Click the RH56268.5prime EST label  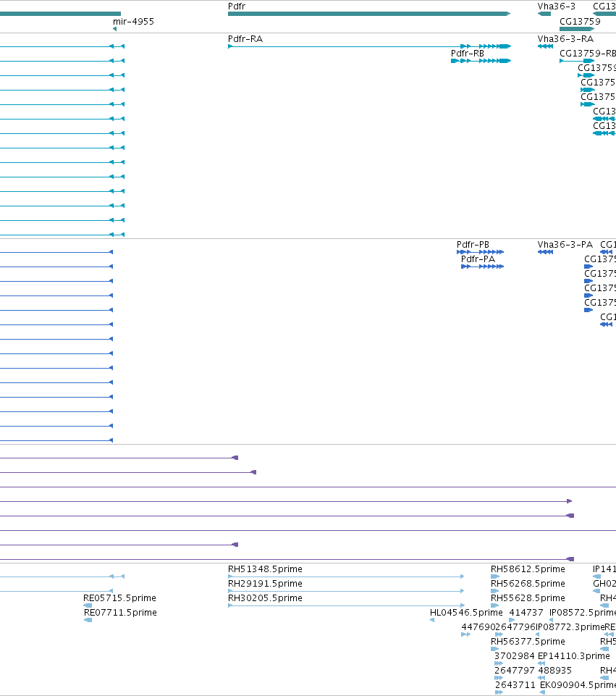tap(528, 583)
